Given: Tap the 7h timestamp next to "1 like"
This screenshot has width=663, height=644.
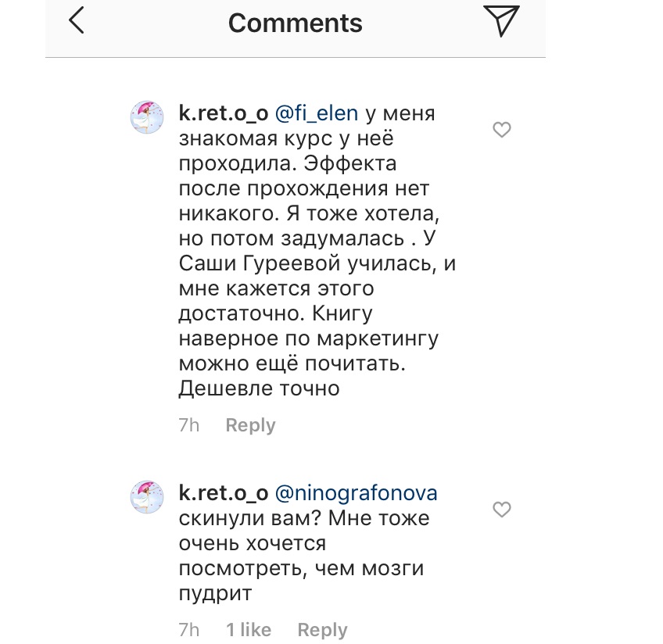Looking at the screenshot, I should pos(189,630).
